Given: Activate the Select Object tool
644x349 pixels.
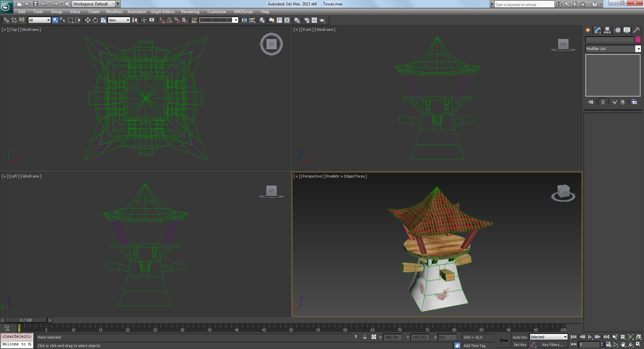Looking at the screenshot, I should tap(55, 20).
